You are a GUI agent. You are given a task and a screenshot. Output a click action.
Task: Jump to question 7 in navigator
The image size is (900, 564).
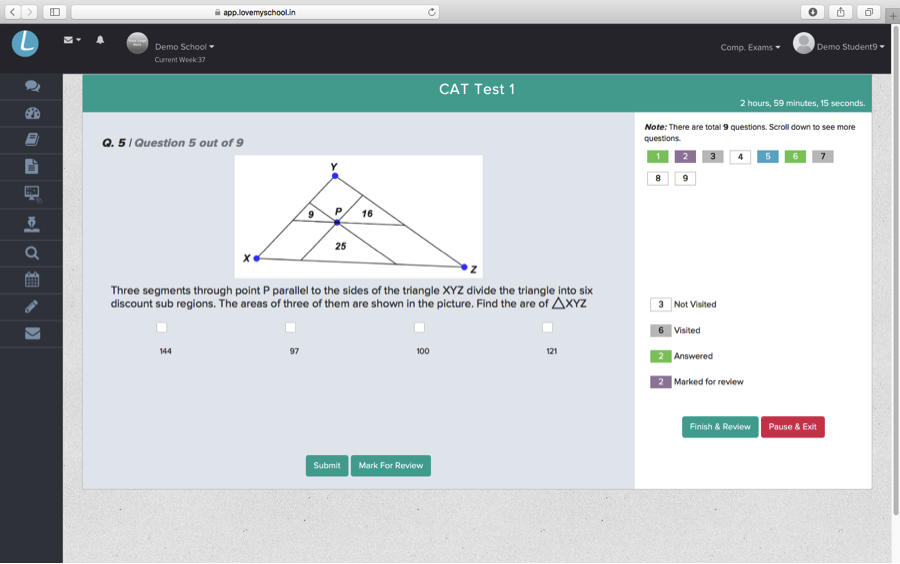click(x=823, y=156)
